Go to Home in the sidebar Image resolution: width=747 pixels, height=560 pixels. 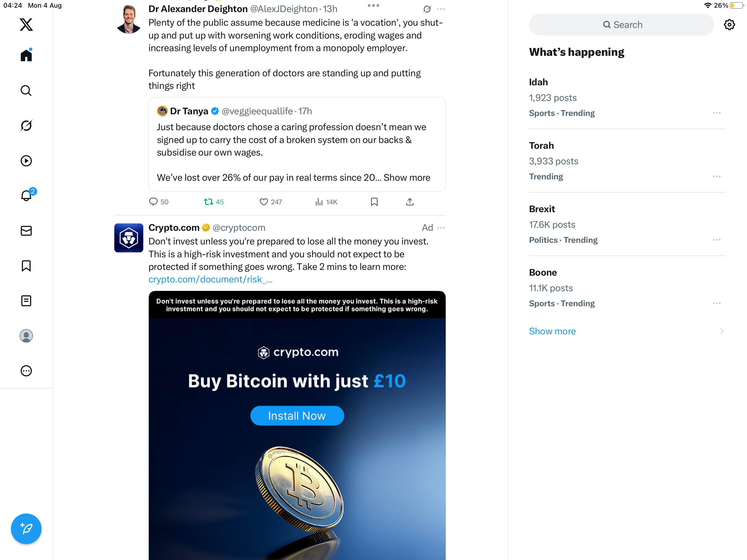pos(26,56)
